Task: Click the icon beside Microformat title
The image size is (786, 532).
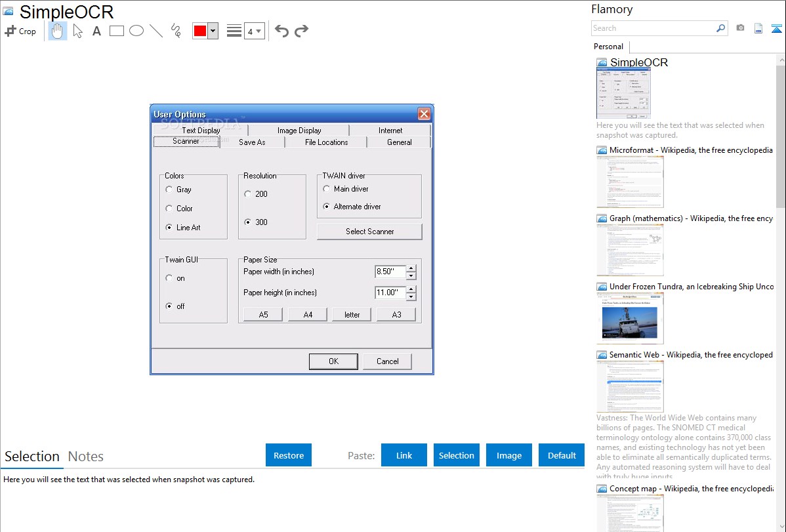Action: coord(602,150)
